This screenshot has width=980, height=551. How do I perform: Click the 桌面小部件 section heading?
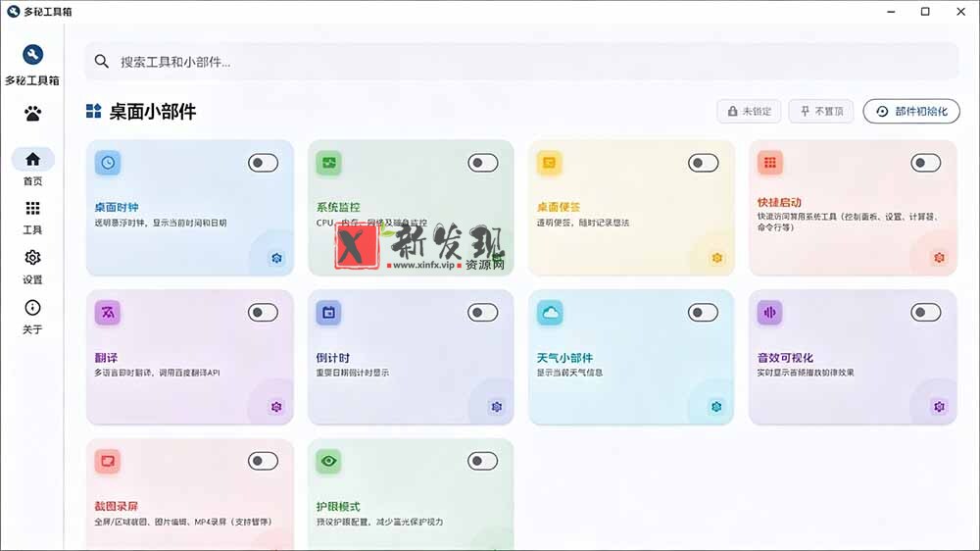pos(153,112)
